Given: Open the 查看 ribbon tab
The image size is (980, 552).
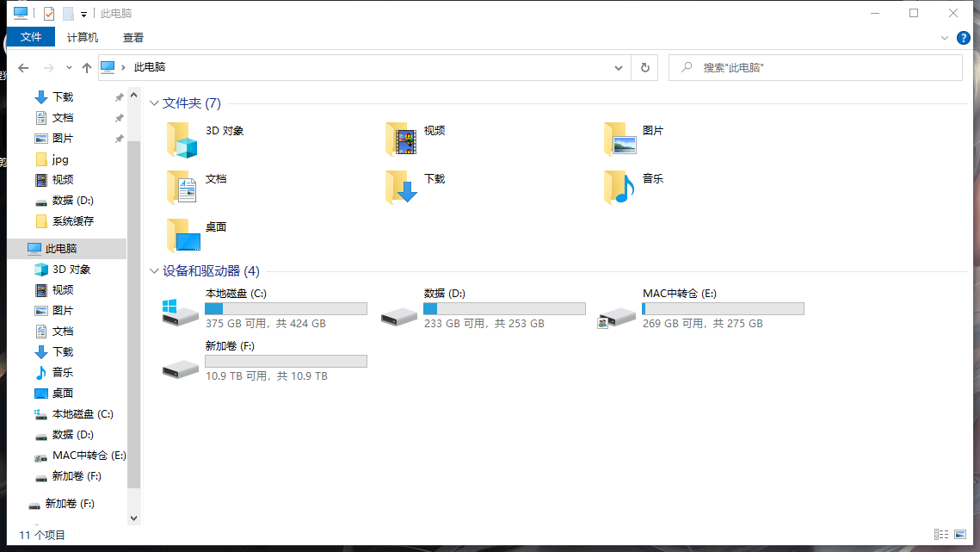Looking at the screenshot, I should click(133, 38).
